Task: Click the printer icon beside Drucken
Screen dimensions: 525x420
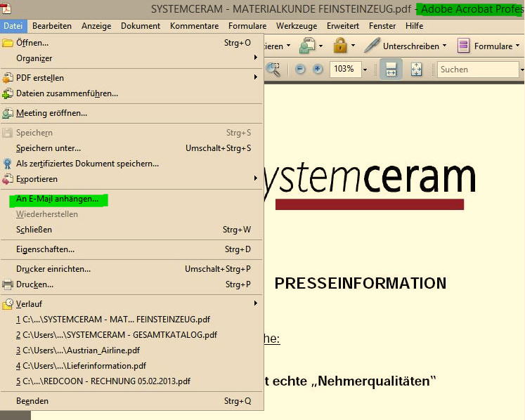Action: (x=8, y=284)
